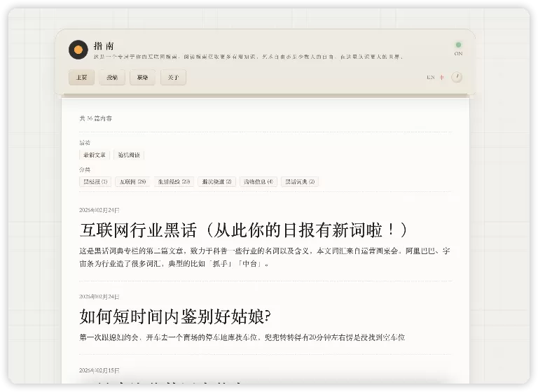This screenshot has width=538, height=392.
Task: Switch language to EN
Action: click(430, 78)
